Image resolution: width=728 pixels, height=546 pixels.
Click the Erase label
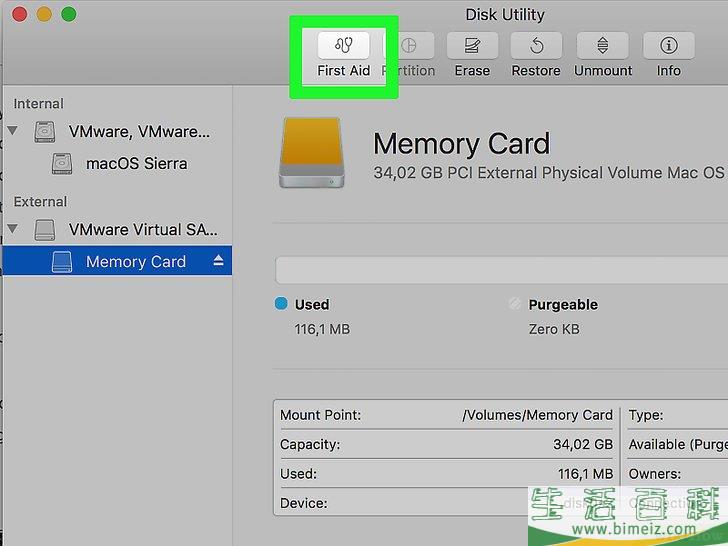point(472,71)
